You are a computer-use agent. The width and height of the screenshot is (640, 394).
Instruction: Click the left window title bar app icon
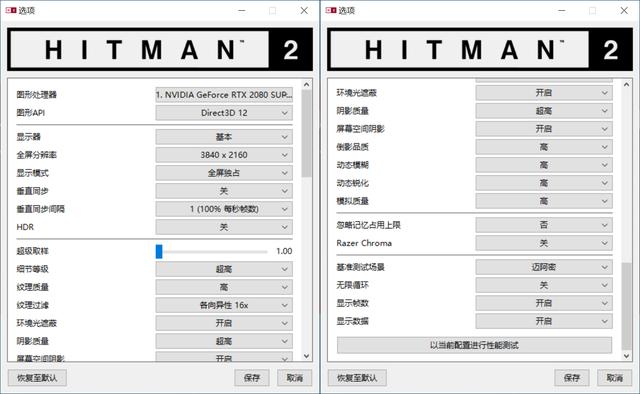click(11, 10)
